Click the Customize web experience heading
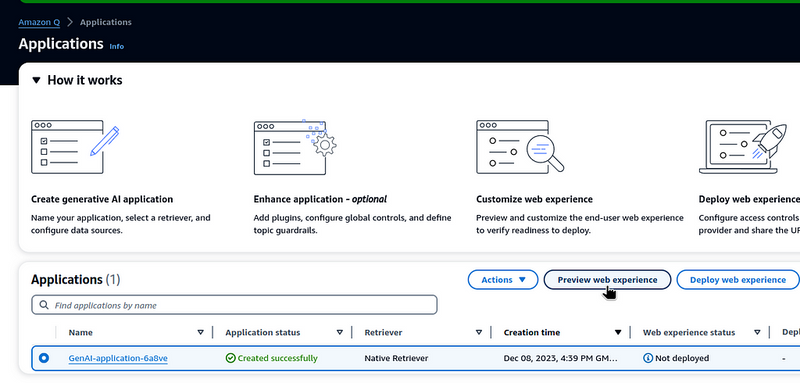800x383 pixels. (x=534, y=199)
